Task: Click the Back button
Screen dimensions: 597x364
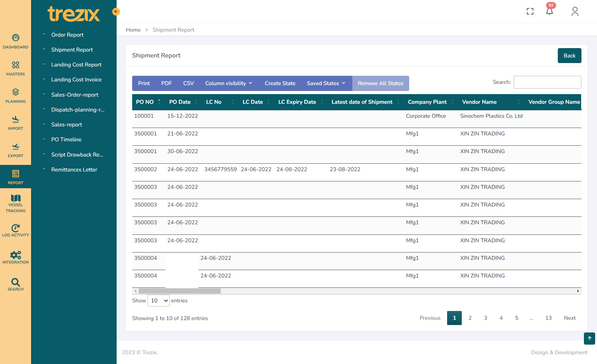Action: (x=569, y=56)
